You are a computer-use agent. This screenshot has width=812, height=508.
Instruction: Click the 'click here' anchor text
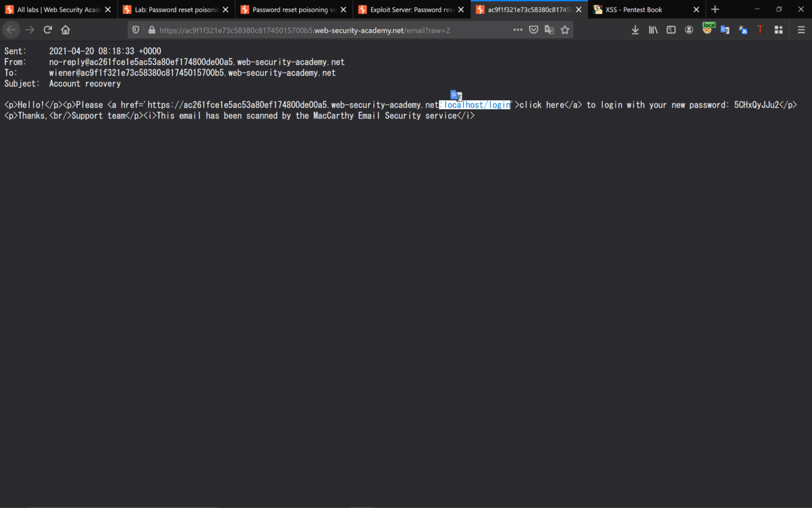point(541,105)
